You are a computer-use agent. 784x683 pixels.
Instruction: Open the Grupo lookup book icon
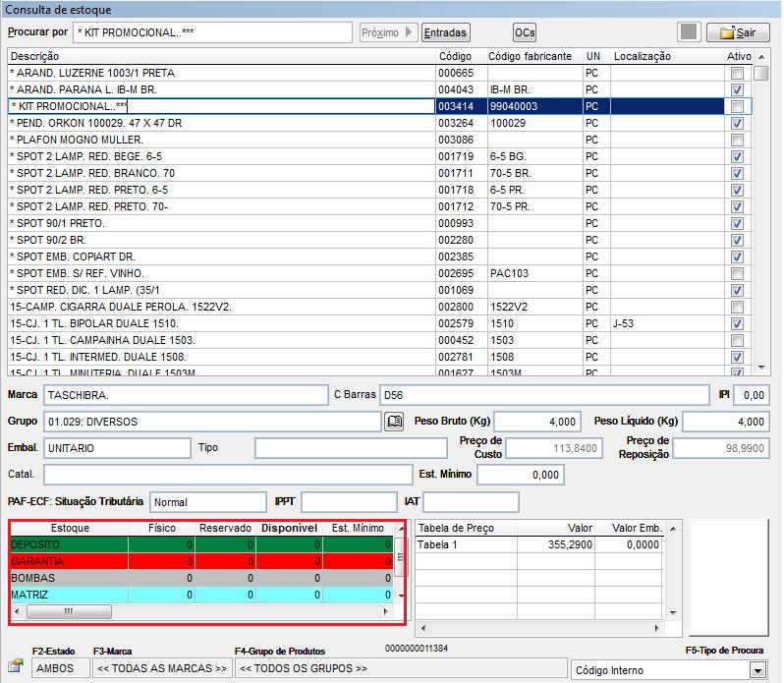tap(394, 422)
